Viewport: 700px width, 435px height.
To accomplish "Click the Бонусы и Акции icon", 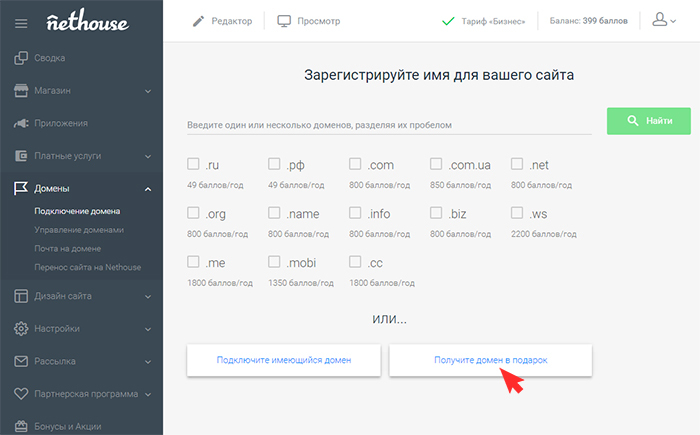I will pyautogui.click(x=21, y=426).
